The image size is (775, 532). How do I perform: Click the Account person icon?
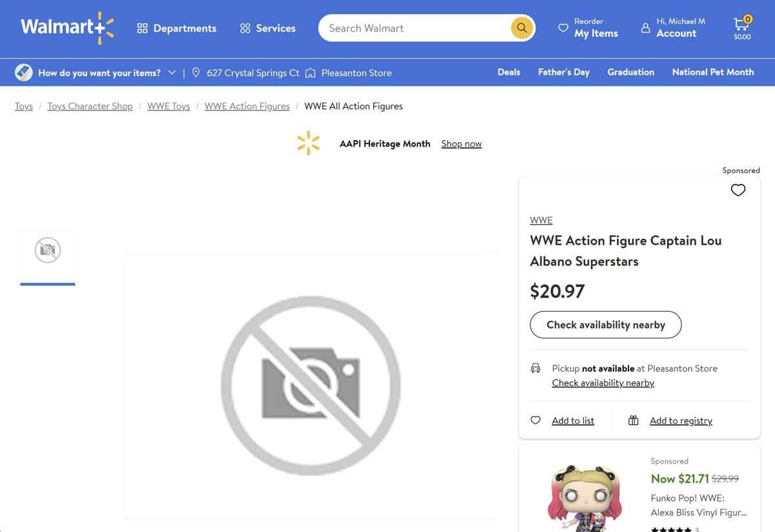point(645,28)
